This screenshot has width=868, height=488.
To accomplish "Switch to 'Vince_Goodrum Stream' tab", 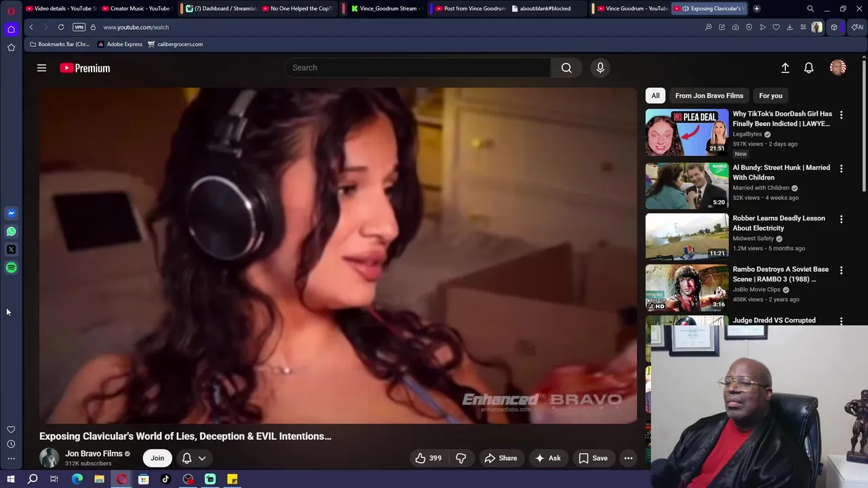I will click(x=387, y=9).
